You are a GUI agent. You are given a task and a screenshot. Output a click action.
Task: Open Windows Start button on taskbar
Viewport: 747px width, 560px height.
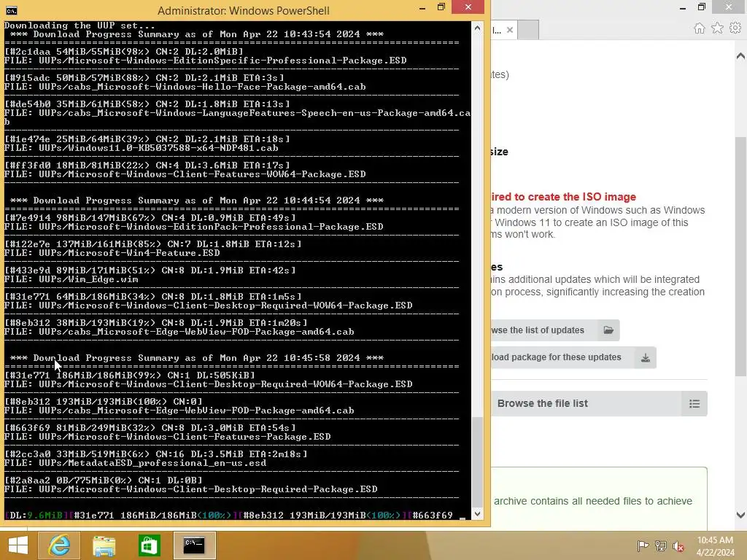tap(18, 545)
